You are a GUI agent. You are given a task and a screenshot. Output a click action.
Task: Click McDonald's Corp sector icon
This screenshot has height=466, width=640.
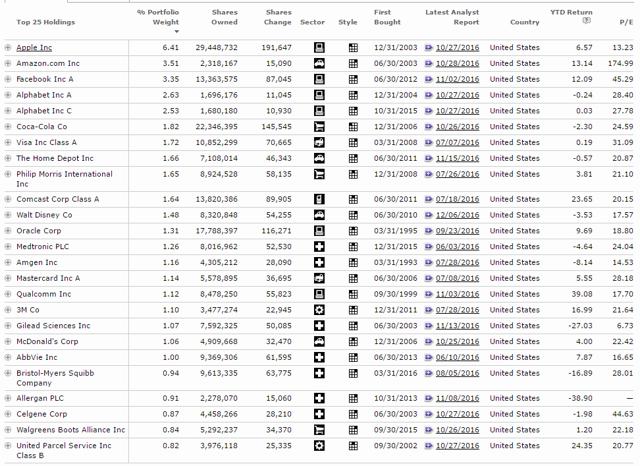(319, 342)
